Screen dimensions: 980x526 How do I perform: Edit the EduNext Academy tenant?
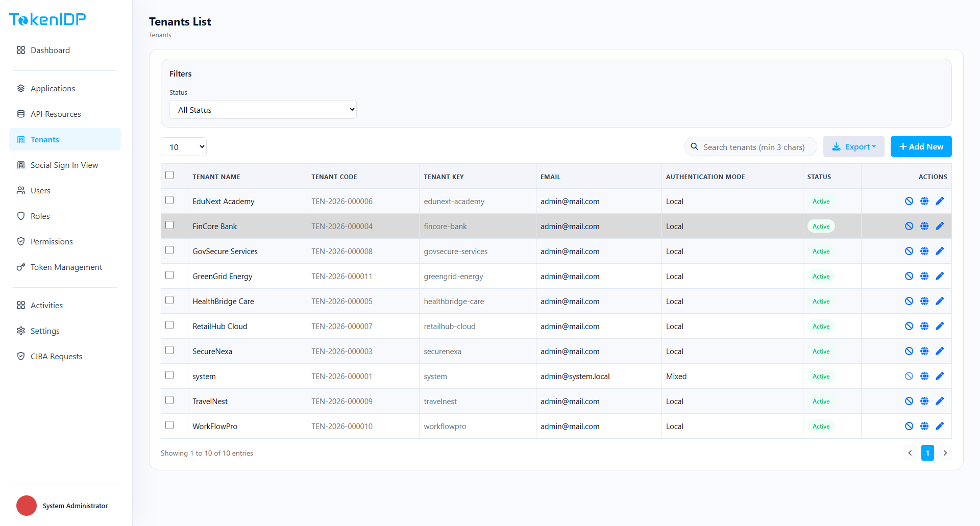pos(940,201)
